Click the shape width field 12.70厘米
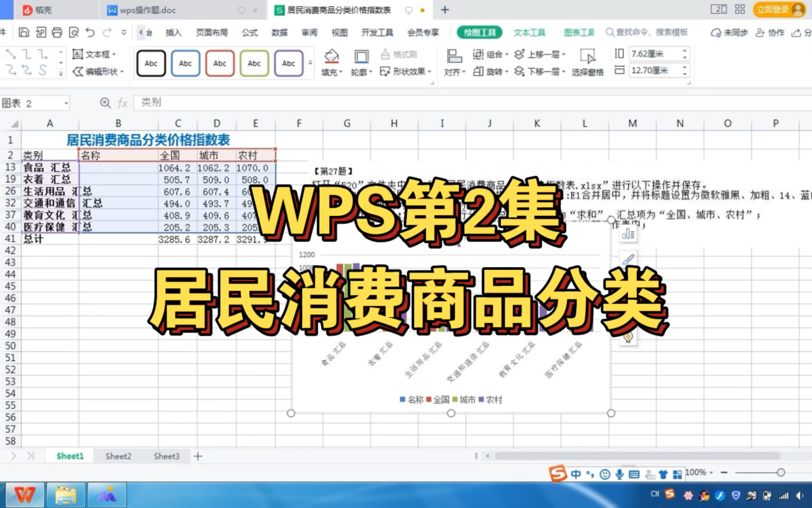Screen dimensions: 812x508 tap(655, 70)
